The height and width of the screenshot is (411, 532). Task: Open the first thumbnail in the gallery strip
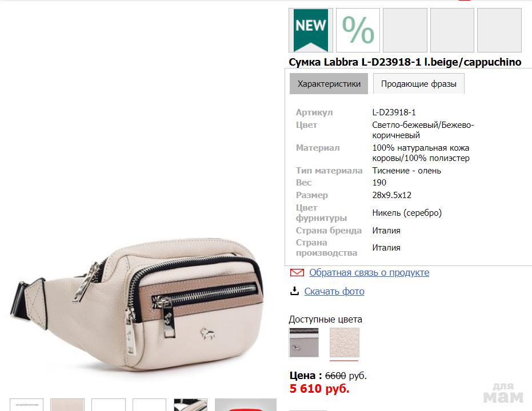(26, 405)
